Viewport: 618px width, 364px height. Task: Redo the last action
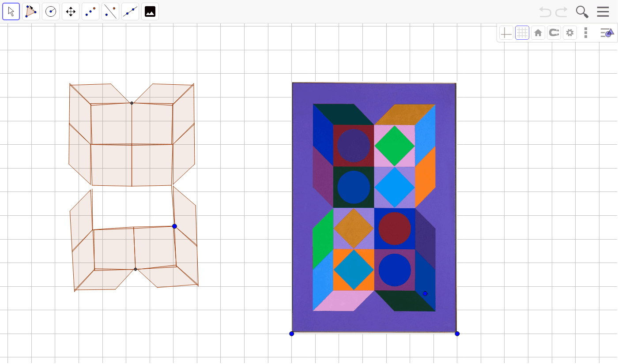(561, 12)
